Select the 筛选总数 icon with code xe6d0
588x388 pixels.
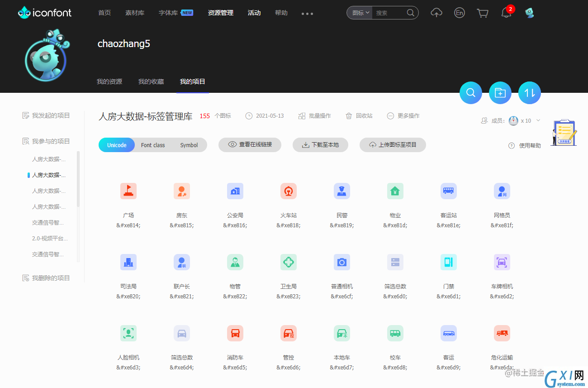point(395,262)
